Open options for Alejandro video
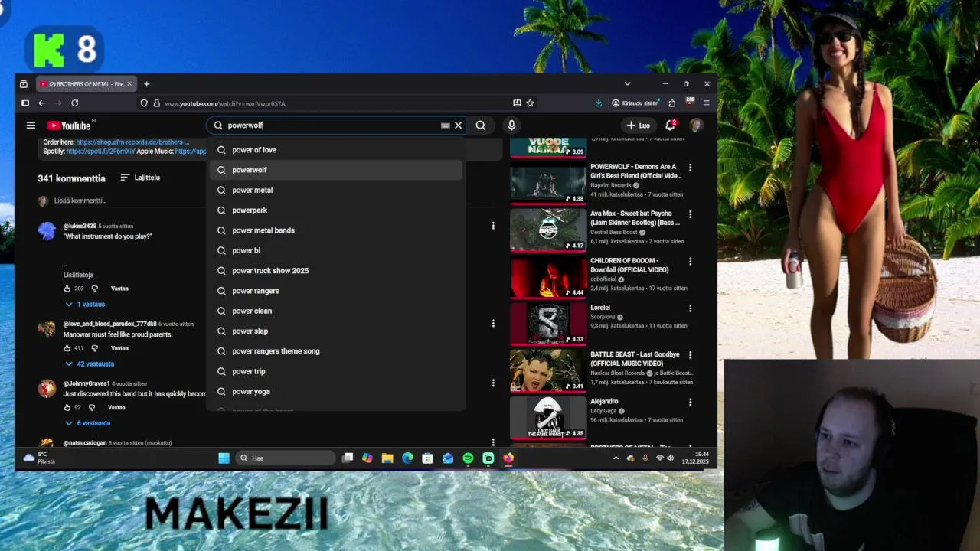The height and width of the screenshot is (551, 980). [x=690, y=402]
